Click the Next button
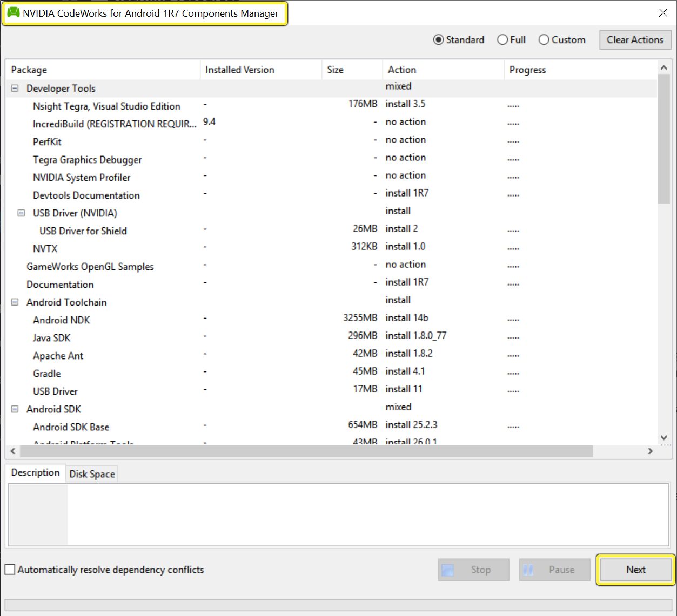 click(635, 570)
